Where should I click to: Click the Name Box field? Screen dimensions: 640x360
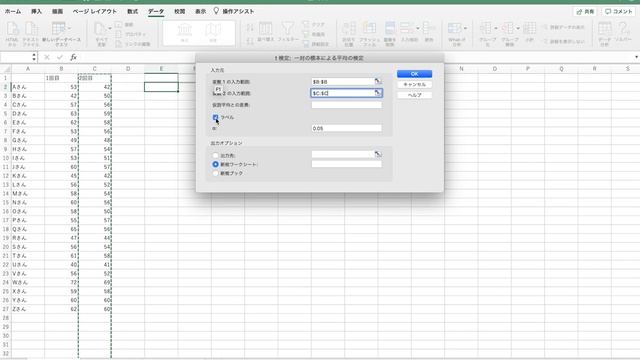[16, 57]
